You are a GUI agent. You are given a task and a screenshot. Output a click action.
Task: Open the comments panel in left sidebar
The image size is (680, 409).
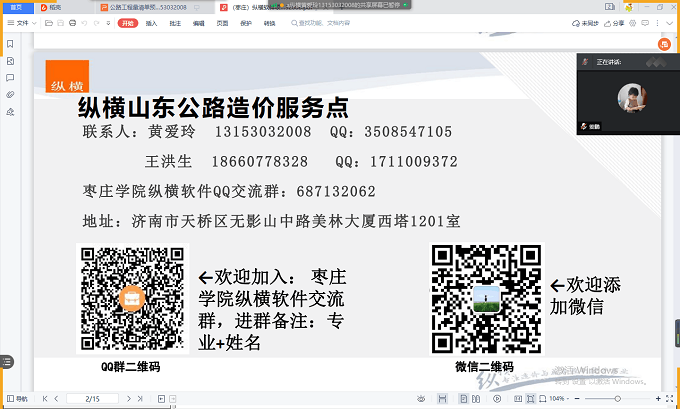pos(10,77)
